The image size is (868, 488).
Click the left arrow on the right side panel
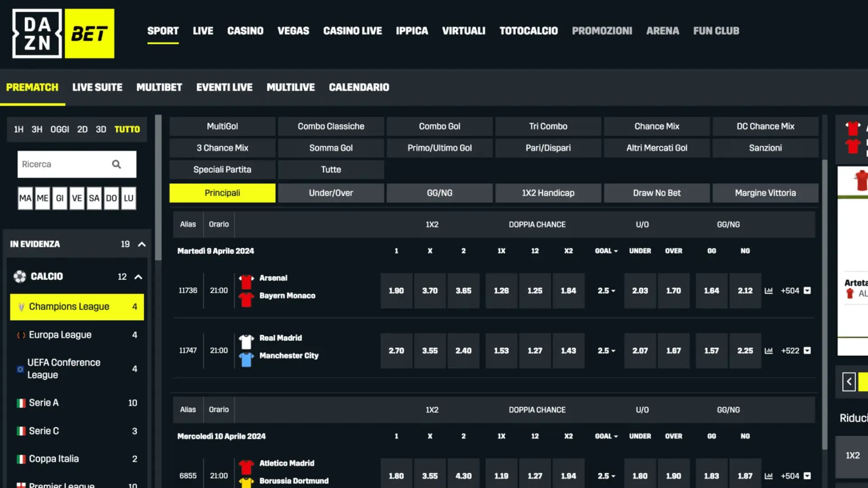pyautogui.click(x=849, y=382)
